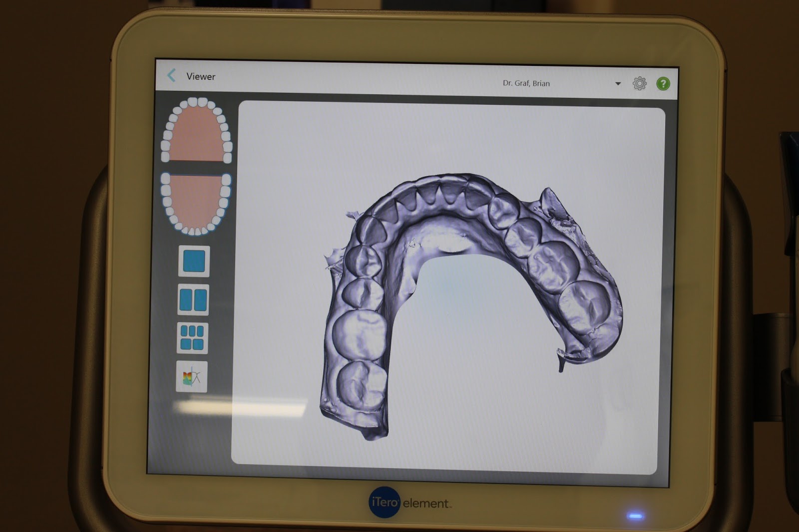Select the dual-pane view layout icon

click(x=192, y=299)
